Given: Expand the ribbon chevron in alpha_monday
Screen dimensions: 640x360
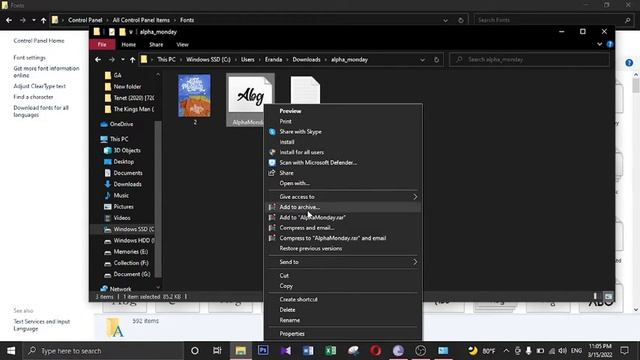Looking at the screenshot, I should pos(599,44).
